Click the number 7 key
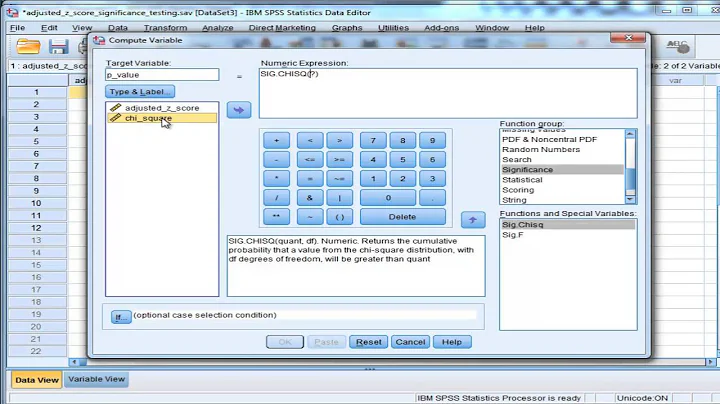The image size is (720, 404). tap(373, 140)
